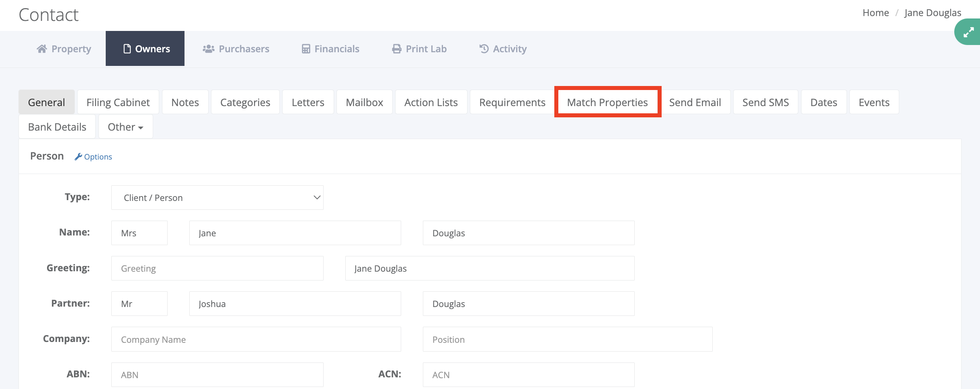The image size is (980, 389).
Task: Open the Purchasers tab
Action: click(x=236, y=49)
